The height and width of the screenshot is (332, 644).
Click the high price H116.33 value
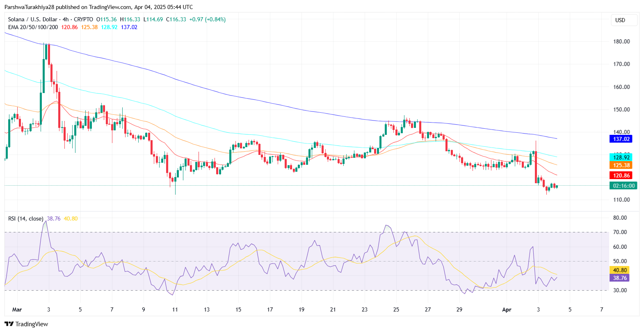(130, 19)
